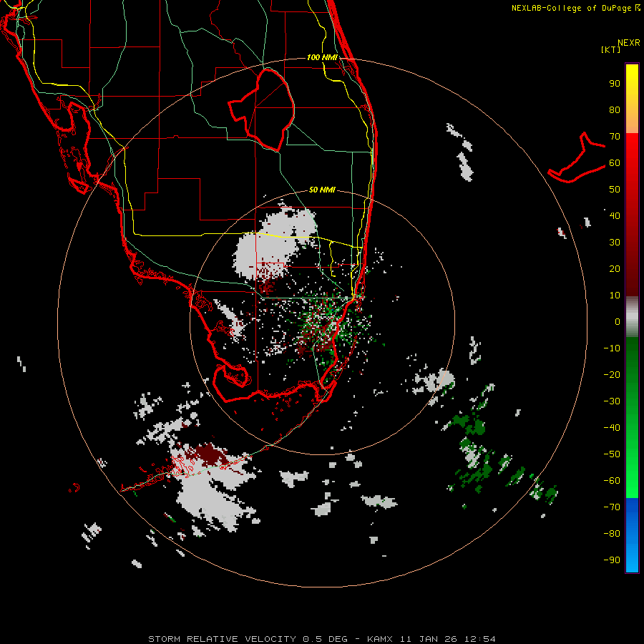
Task: Click the 10 value on the velocity scale
Action: tap(615, 296)
